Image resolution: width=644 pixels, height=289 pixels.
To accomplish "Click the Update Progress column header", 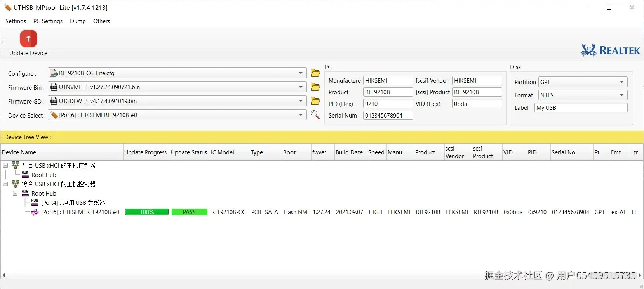I will pyautogui.click(x=146, y=152).
